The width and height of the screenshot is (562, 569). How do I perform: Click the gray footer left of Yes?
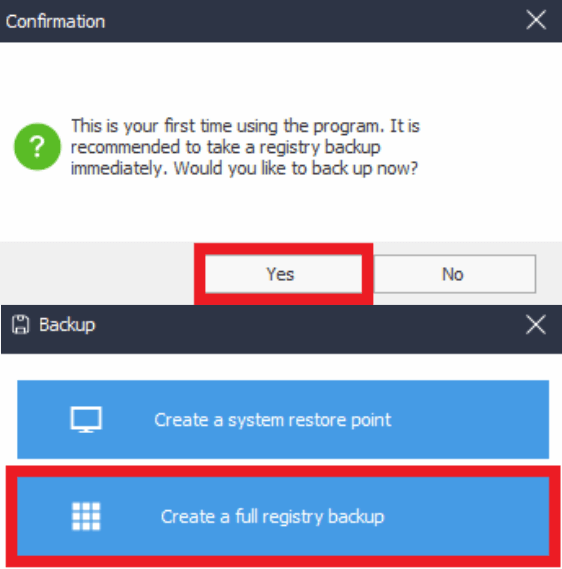[97, 273]
